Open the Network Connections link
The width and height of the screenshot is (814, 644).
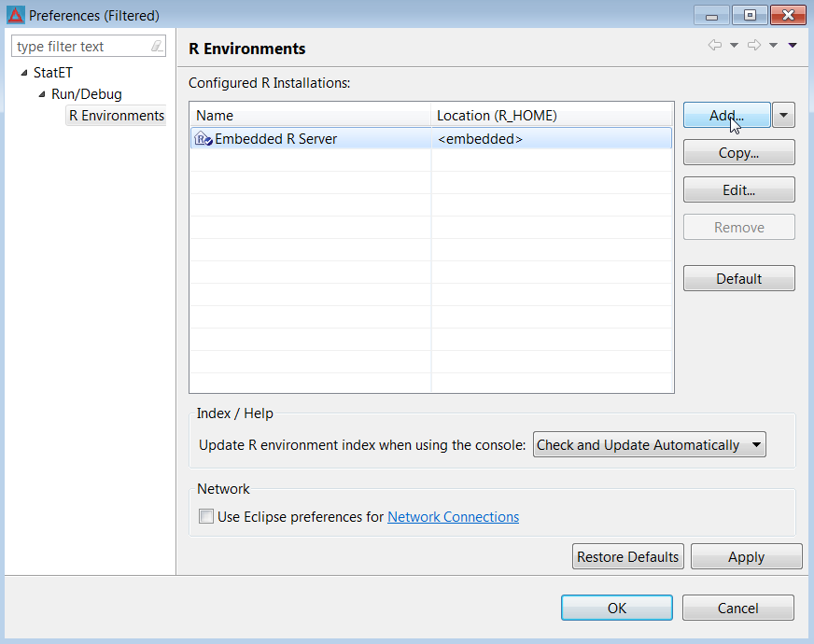453,517
